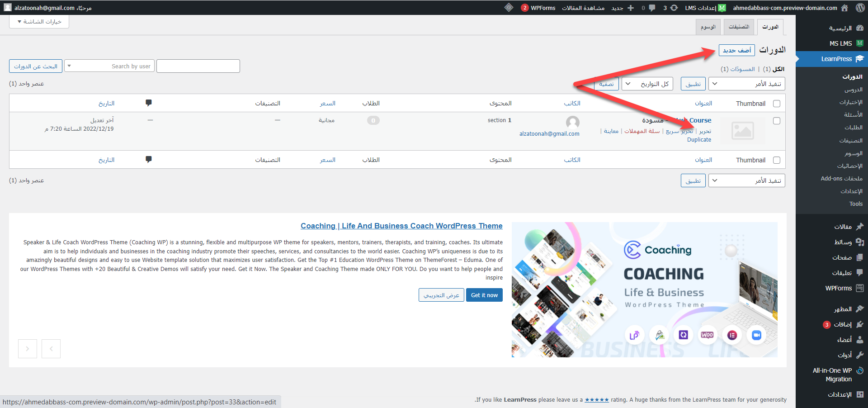The image size is (868, 408).
Task: Click the Coaching theme banner image
Action: tap(644, 289)
